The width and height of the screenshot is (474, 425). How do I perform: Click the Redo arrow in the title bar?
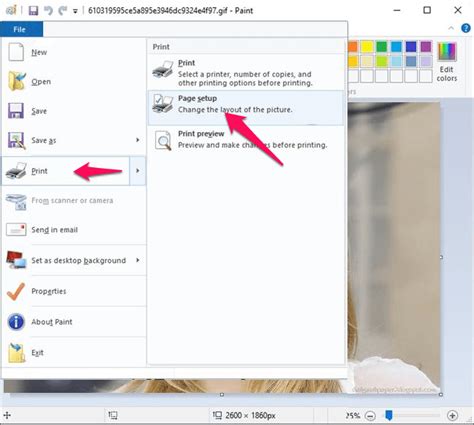coord(63,11)
